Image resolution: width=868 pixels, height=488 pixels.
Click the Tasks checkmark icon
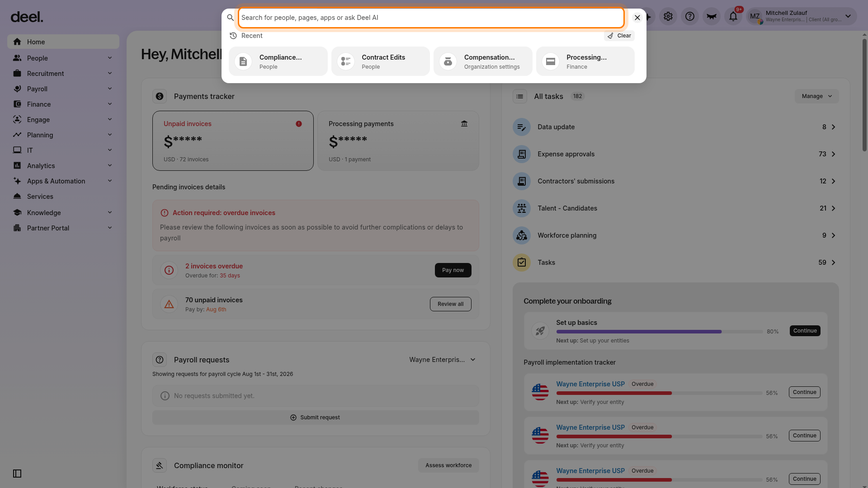[522, 263]
